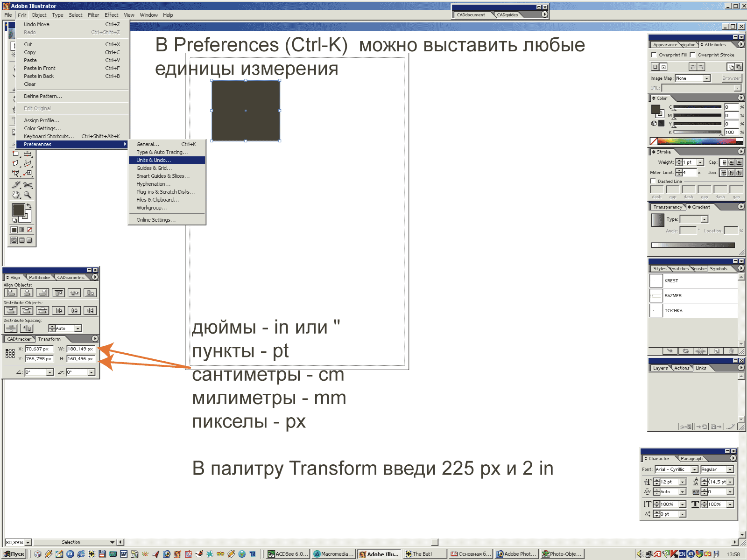Click Vertical Distribute Space icon
This screenshot has width=747, height=560.
11,329
